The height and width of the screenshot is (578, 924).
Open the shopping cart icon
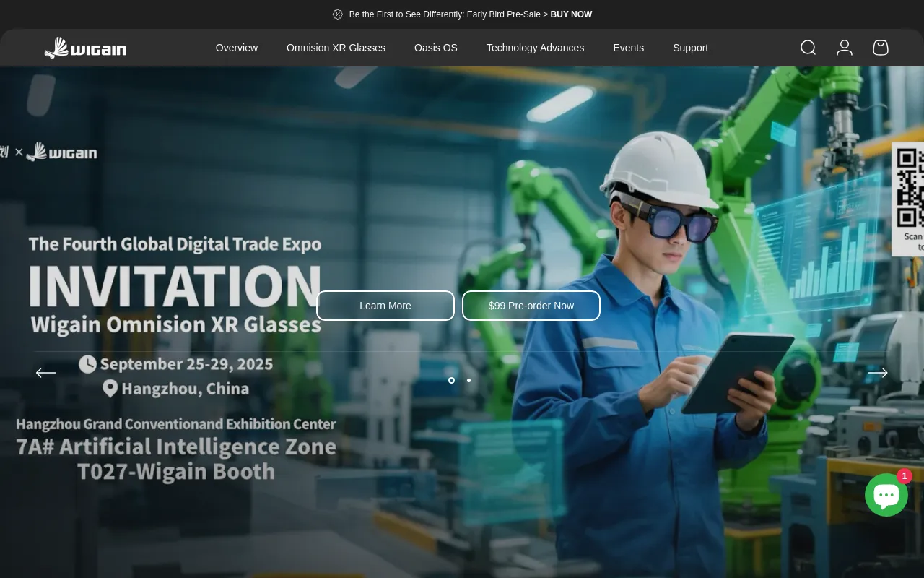coord(880,48)
